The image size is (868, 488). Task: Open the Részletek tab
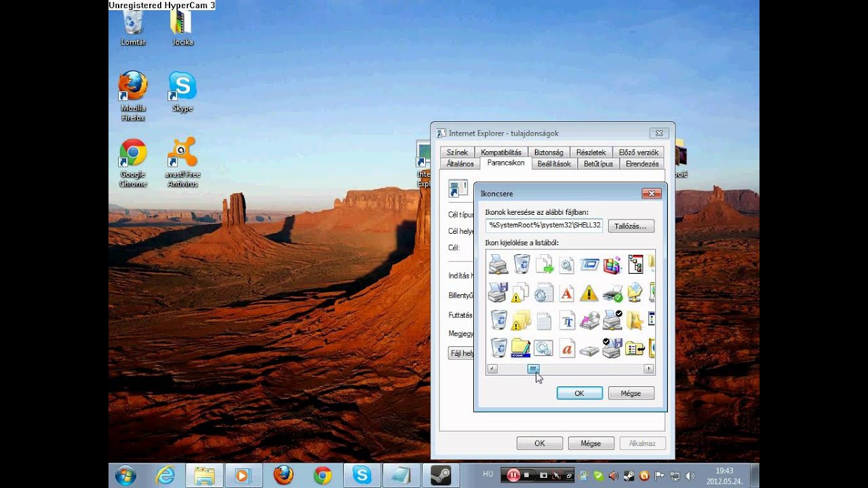[x=591, y=152]
